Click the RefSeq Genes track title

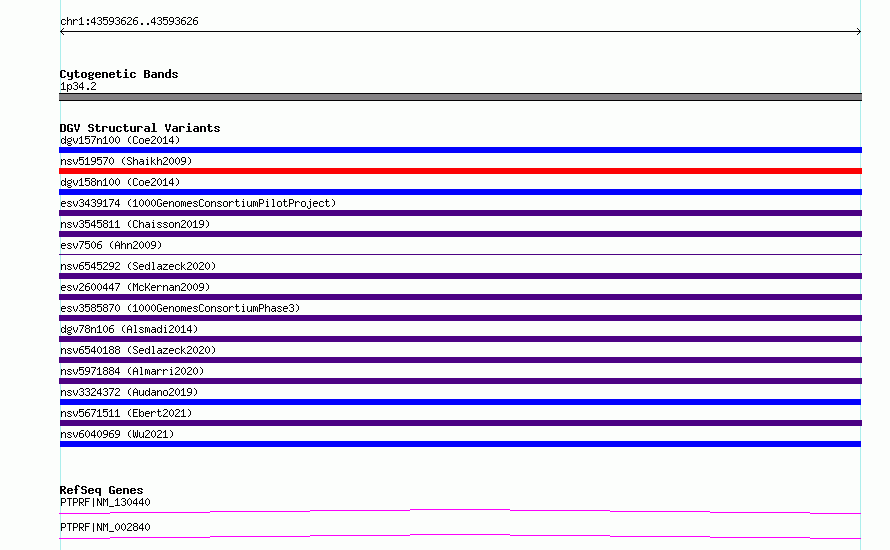point(102,490)
